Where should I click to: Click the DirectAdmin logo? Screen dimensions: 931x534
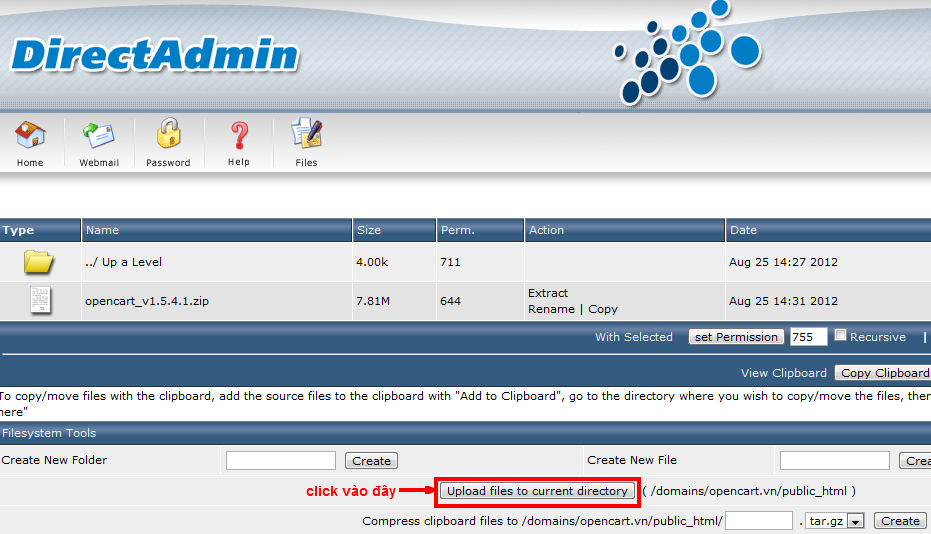coord(156,55)
